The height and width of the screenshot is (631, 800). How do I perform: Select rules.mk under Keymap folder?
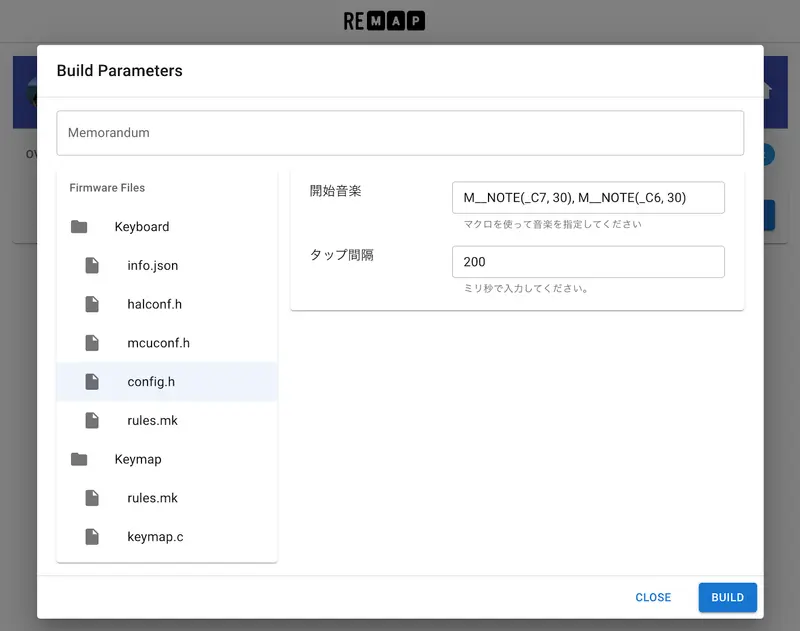[x=153, y=498]
